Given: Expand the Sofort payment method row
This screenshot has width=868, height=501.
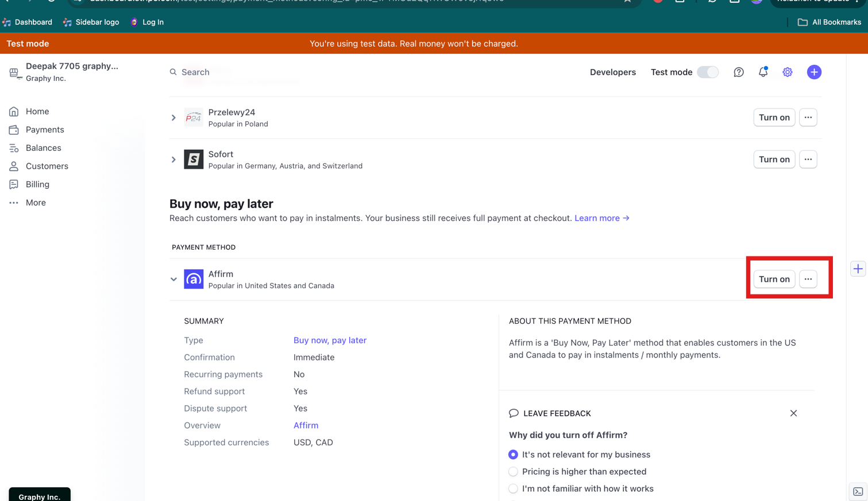Looking at the screenshot, I should [x=173, y=160].
